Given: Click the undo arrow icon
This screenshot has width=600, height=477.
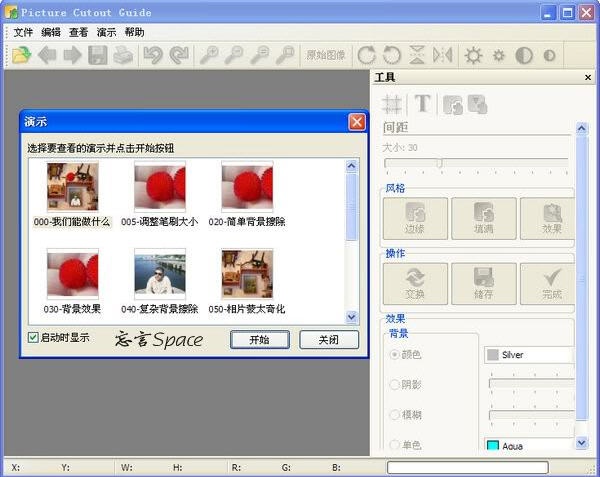Looking at the screenshot, I should [153, 55].
